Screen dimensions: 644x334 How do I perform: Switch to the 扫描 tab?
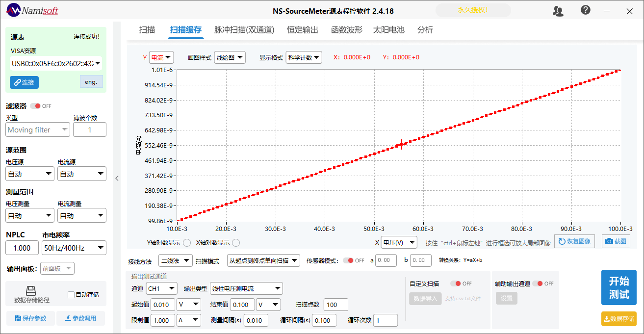(x=147, y=30)
